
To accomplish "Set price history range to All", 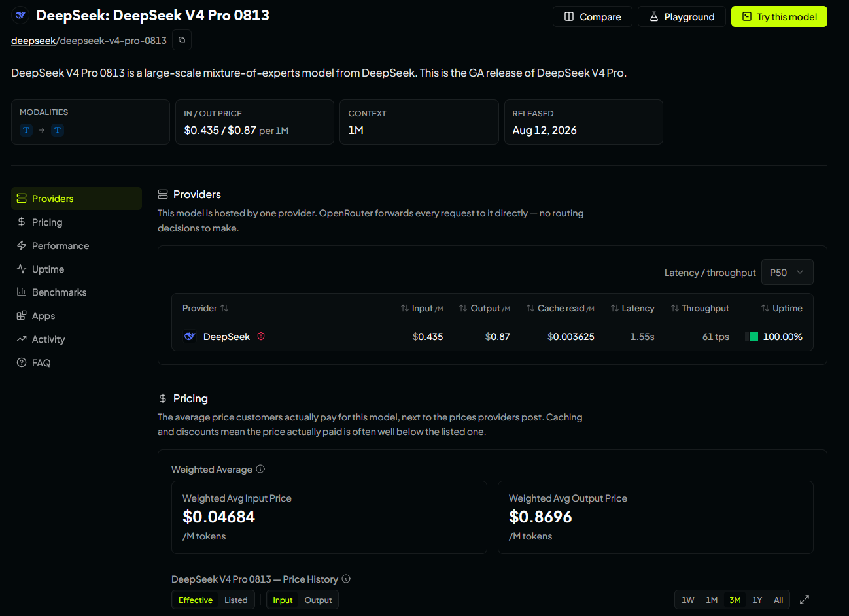I will 778,600.
